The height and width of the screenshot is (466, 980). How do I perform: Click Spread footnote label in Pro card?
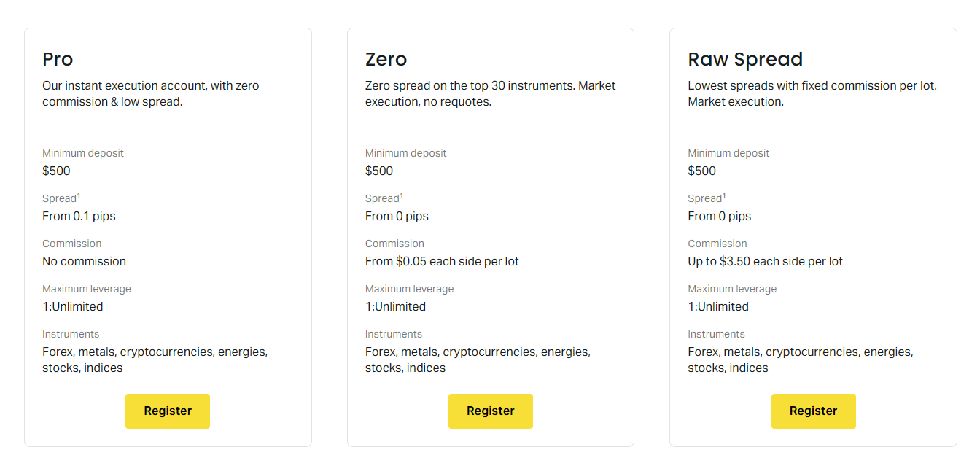tap(61, 198)
